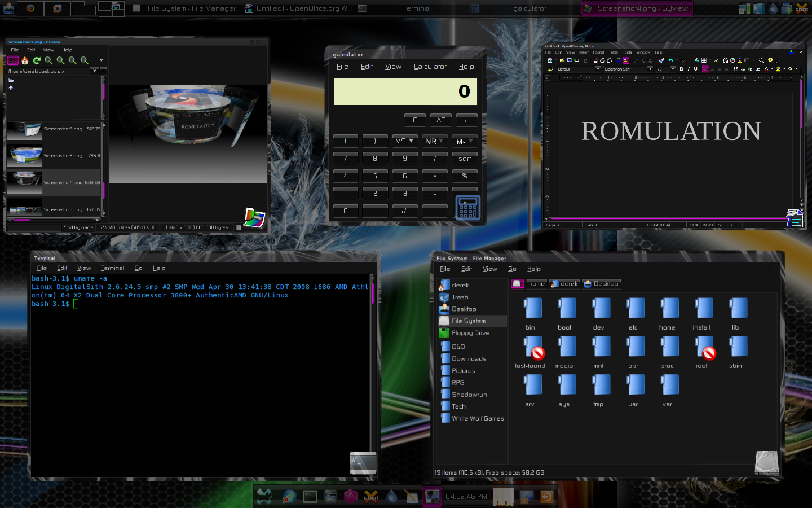Viewport: 812px width, 508px height.
Task: Click Decrease Indent icon in Writer formatting bar
Action: [750, 69]
